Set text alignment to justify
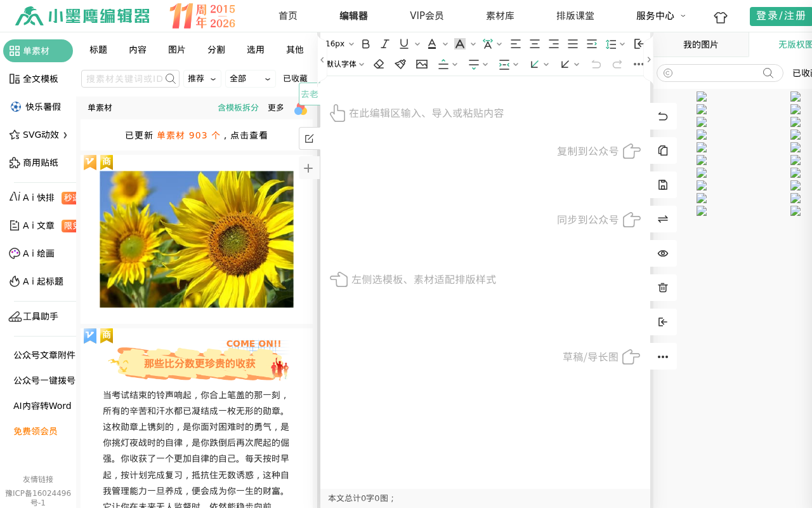 573,44
